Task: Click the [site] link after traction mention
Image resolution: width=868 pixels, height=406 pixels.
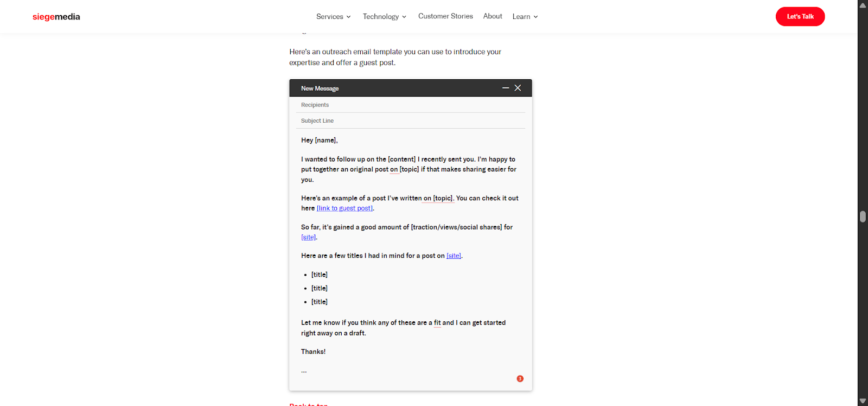Action: [308, 237]
